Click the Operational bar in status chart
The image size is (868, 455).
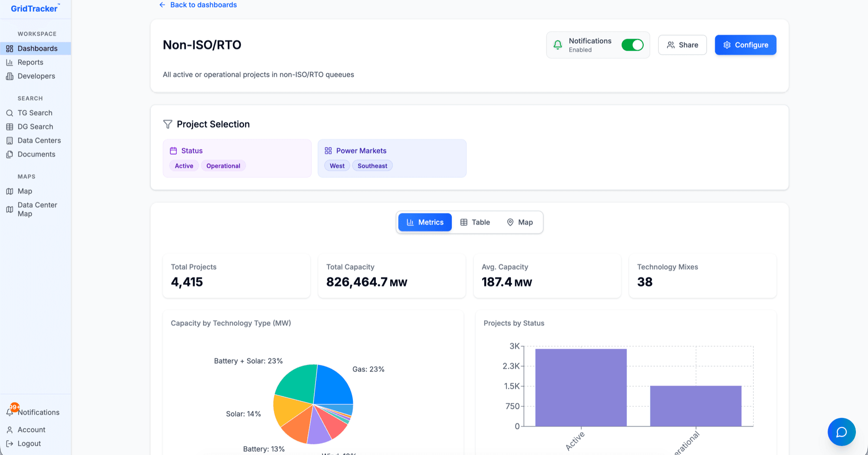(x=696, y=406)
